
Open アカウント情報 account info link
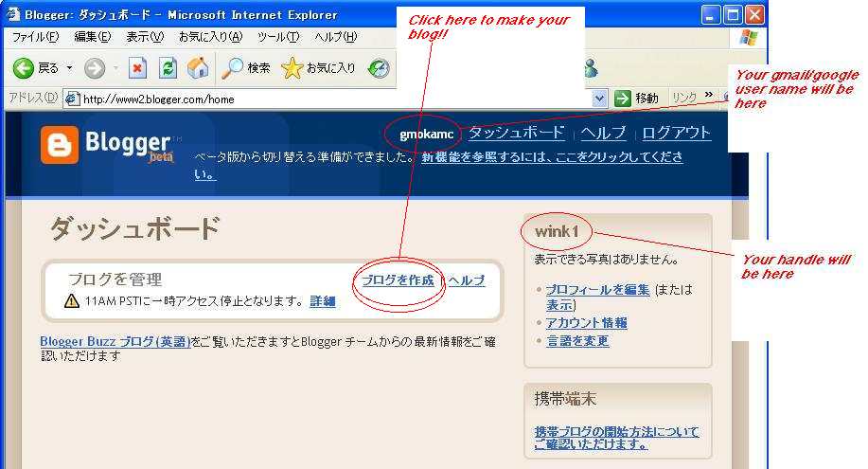pyautogui.click(x=587, y=323)
